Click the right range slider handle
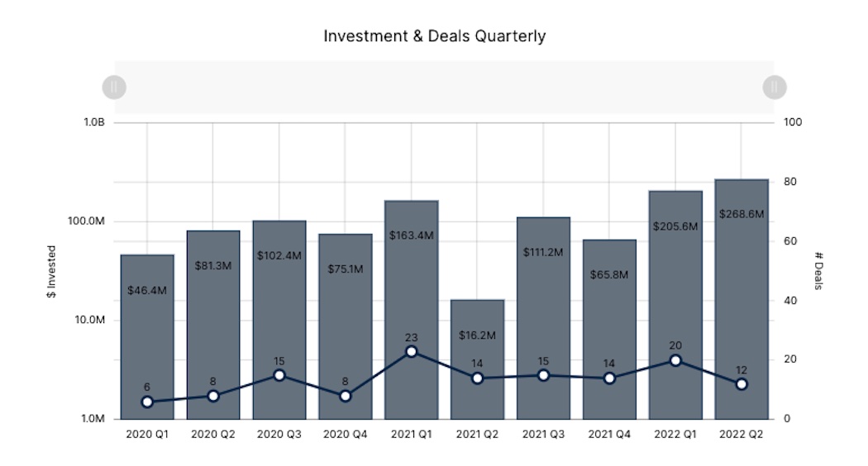Image resolution: width=868 pixels, height=466 pixels. [775, 87]
